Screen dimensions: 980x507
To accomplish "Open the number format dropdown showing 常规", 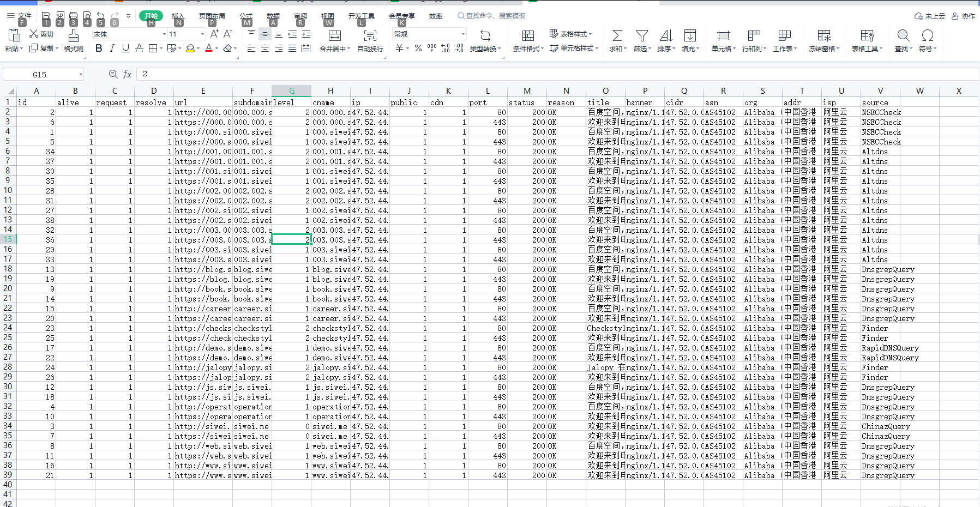I will coord(463,34).
